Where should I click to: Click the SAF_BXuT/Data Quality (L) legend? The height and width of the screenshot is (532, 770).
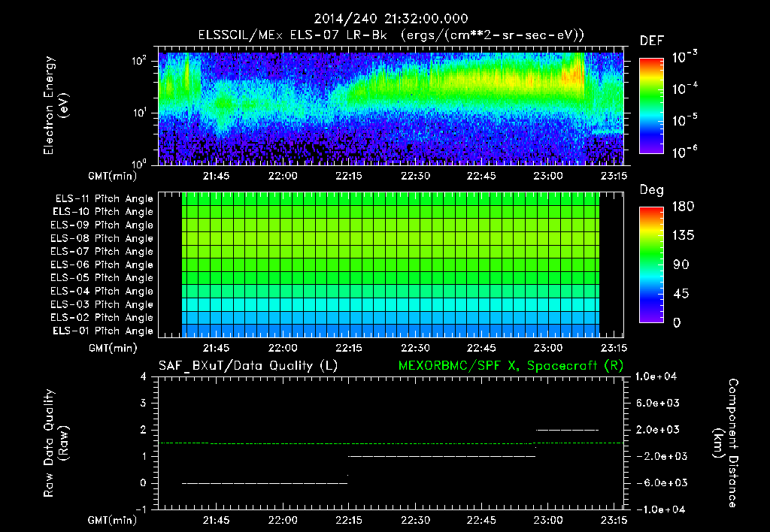point(248,366)
